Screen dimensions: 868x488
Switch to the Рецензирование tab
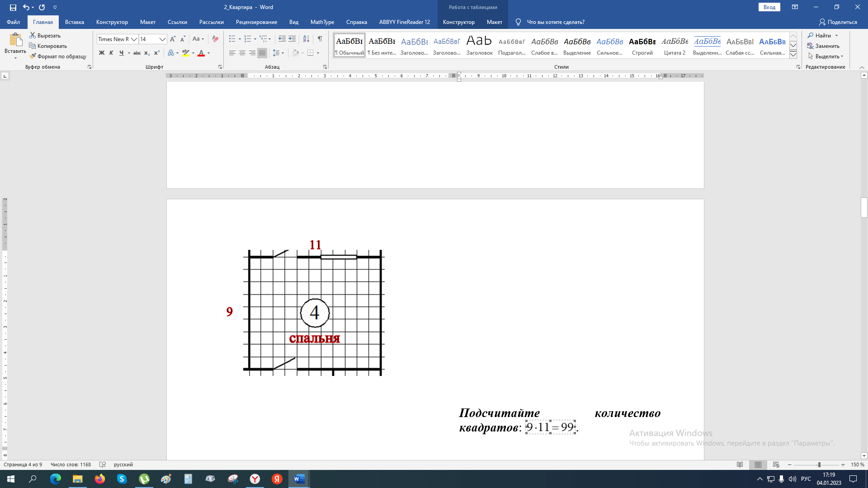click(256, 22)
